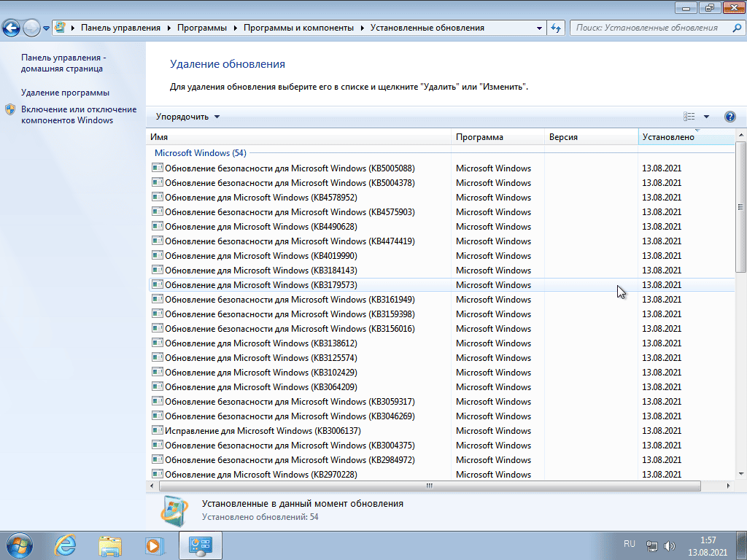Select the Исправление row KB3006137
Viewport: 747px width, 560px height.
(x=441, y=431)
